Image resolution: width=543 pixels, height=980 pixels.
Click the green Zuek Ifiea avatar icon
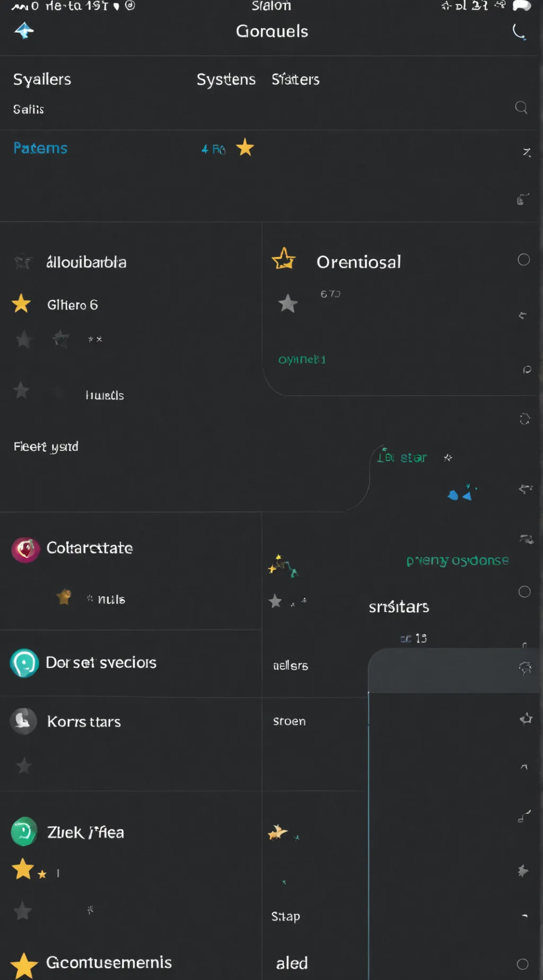[x=24, y=832]
